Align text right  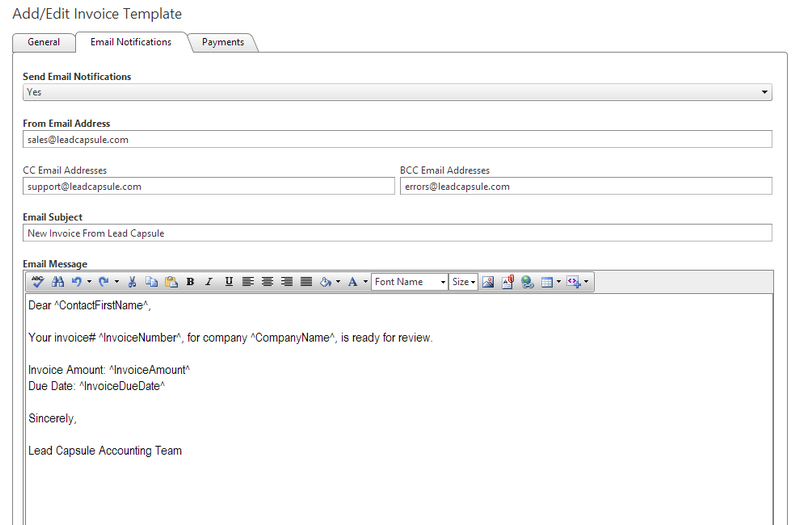tap(287, 282)
